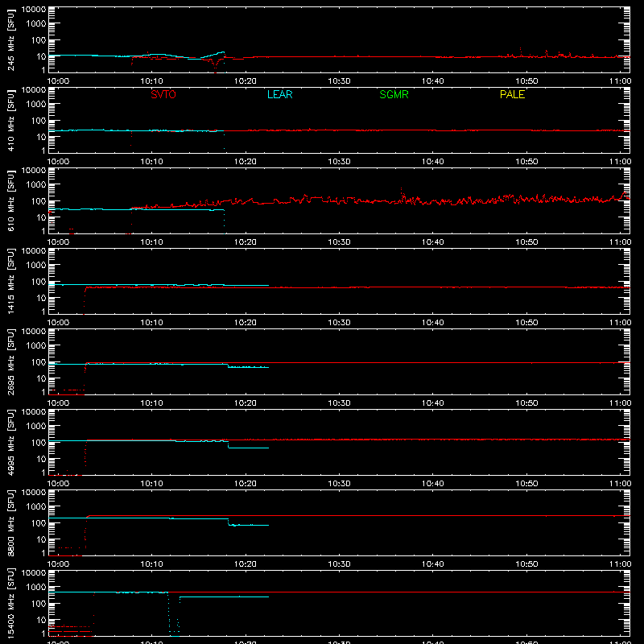The width and height of the screenshot is (644, 644).
Task: Select the 245 MHz [SFU] axis label
Action: [x=10, y=39]
